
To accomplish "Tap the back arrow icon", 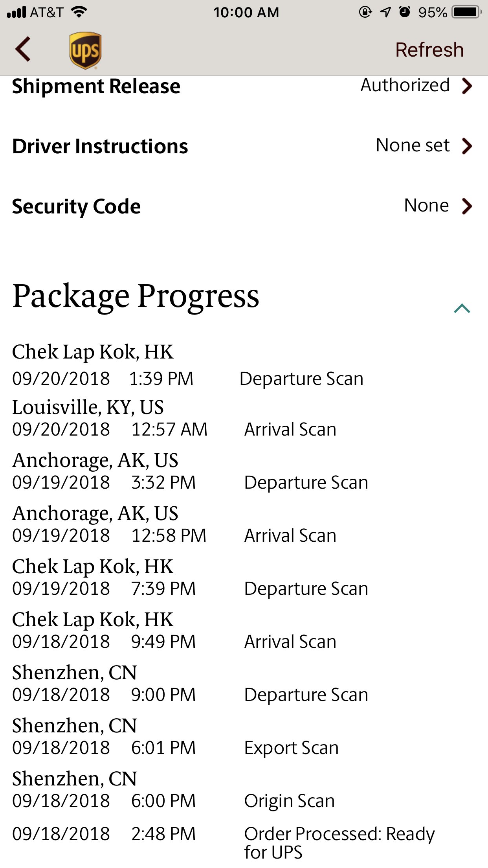I will pos(23,49).
